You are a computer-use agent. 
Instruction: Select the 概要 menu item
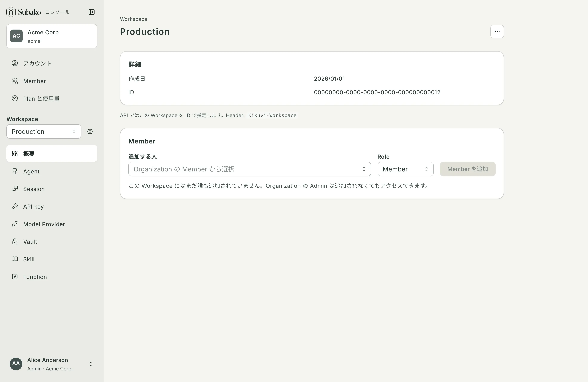click(x=52, y=153)
